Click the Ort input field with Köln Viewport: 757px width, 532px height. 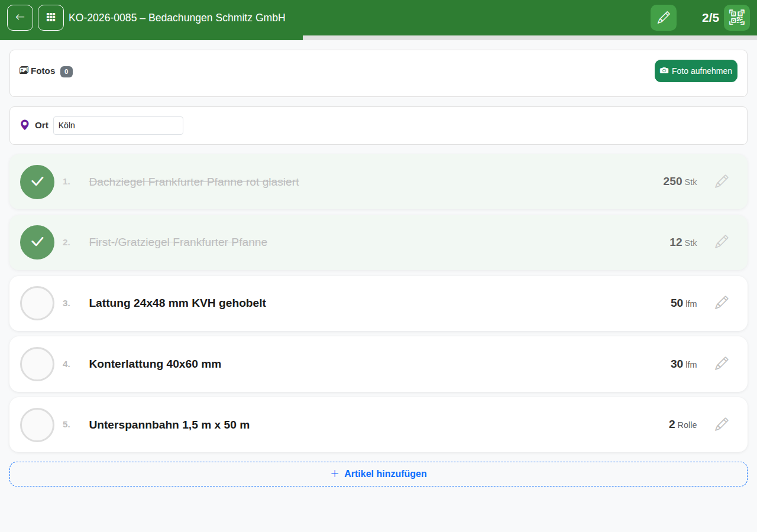point(118,125)
